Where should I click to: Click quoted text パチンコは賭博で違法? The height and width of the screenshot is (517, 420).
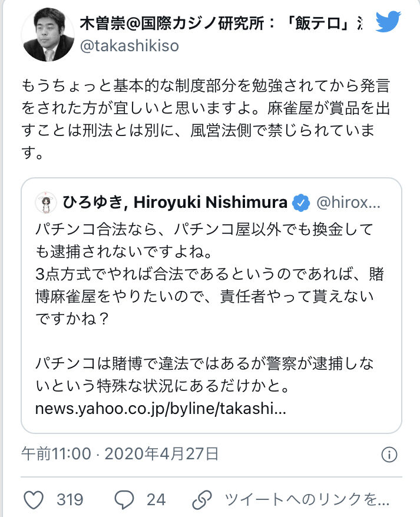coord(204,375)
